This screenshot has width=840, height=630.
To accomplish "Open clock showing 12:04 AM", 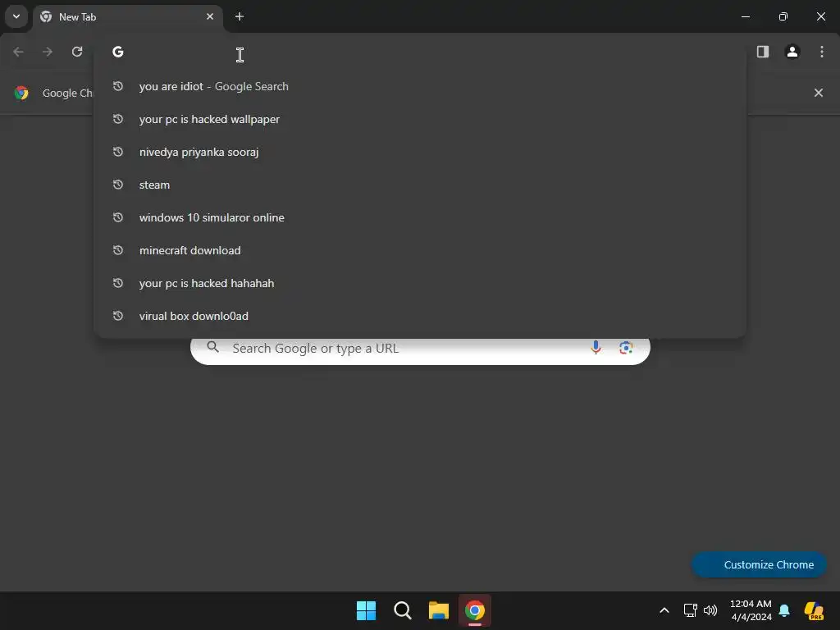I will point(751,610).
